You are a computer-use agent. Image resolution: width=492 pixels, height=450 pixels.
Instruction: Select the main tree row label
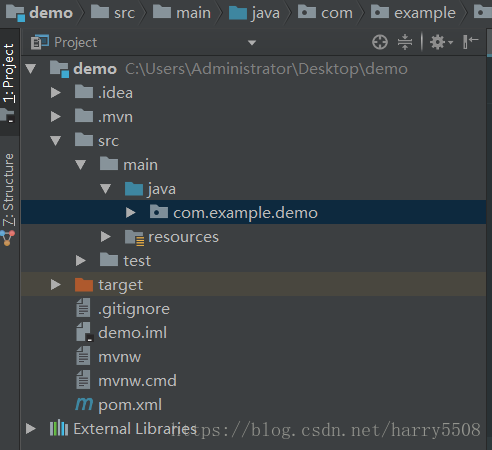point(140,165)
